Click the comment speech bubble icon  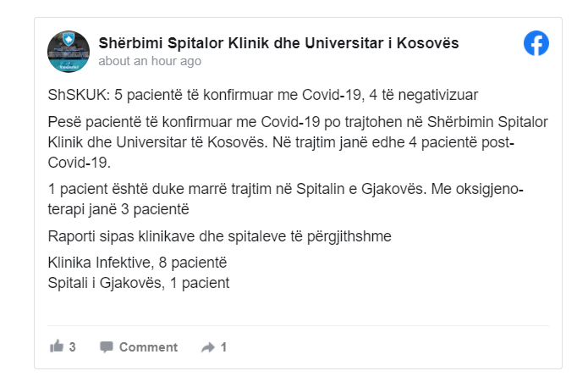coord(107,346)
